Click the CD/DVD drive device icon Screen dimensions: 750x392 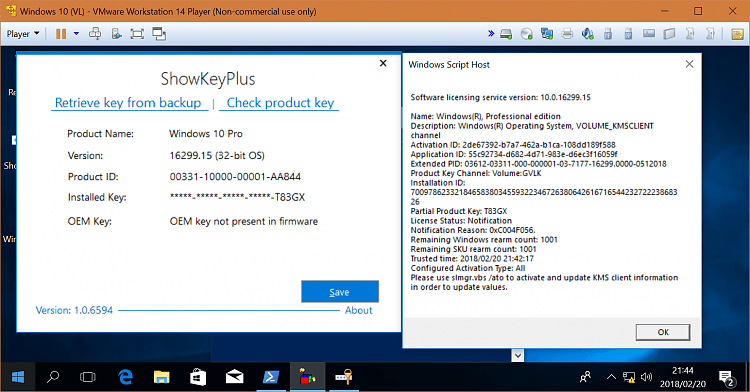click(527, 34)
